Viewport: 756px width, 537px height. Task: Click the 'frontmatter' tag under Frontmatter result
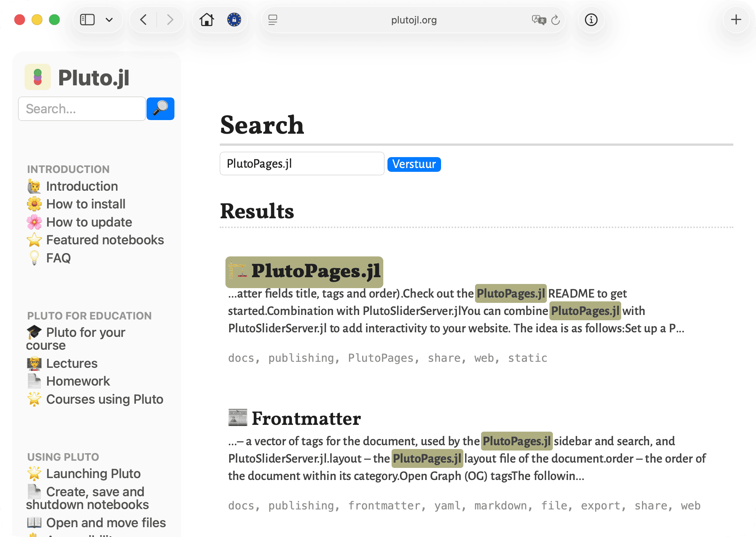[x=384, y=506]
